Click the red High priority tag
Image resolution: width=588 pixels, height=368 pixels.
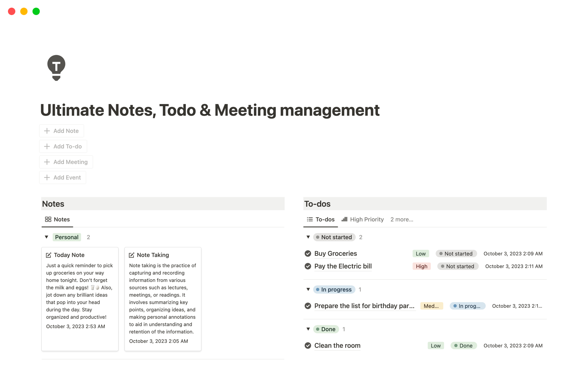point(421,266)
